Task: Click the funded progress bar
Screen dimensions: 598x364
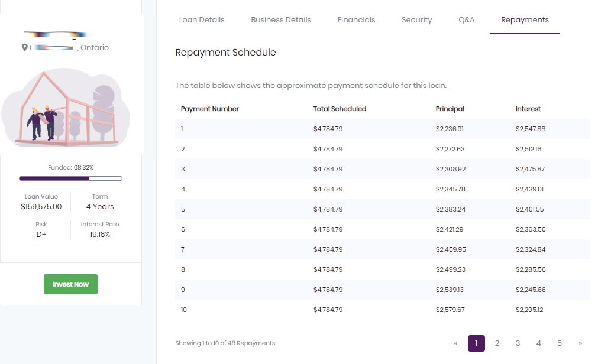Action: 70,178
